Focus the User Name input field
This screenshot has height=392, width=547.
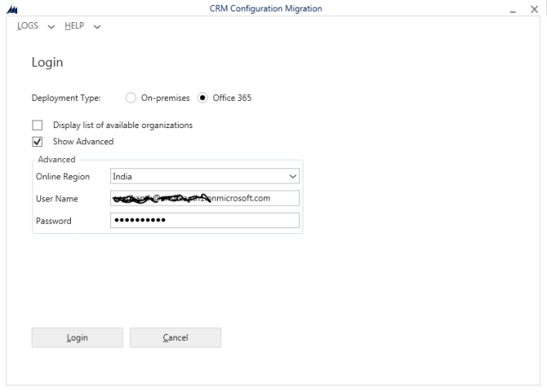pos(205,198)
